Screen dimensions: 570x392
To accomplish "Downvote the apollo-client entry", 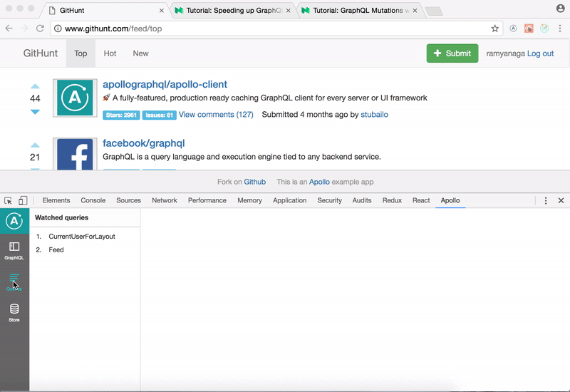I will 35,112.
